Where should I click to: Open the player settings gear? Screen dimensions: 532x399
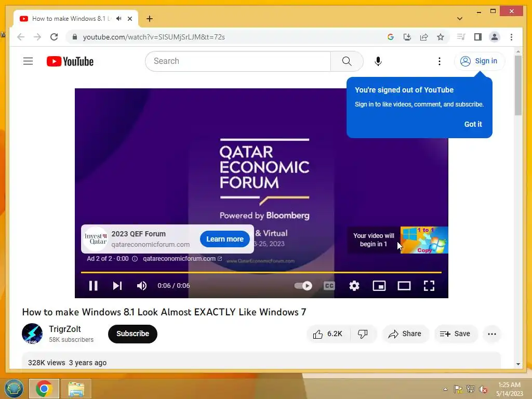click(354, 286)
